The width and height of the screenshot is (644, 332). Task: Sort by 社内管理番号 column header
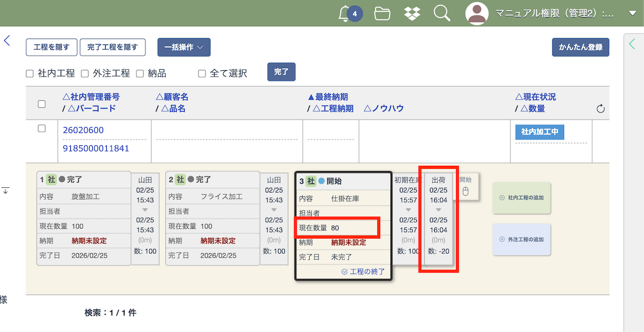tap(91, 97)
